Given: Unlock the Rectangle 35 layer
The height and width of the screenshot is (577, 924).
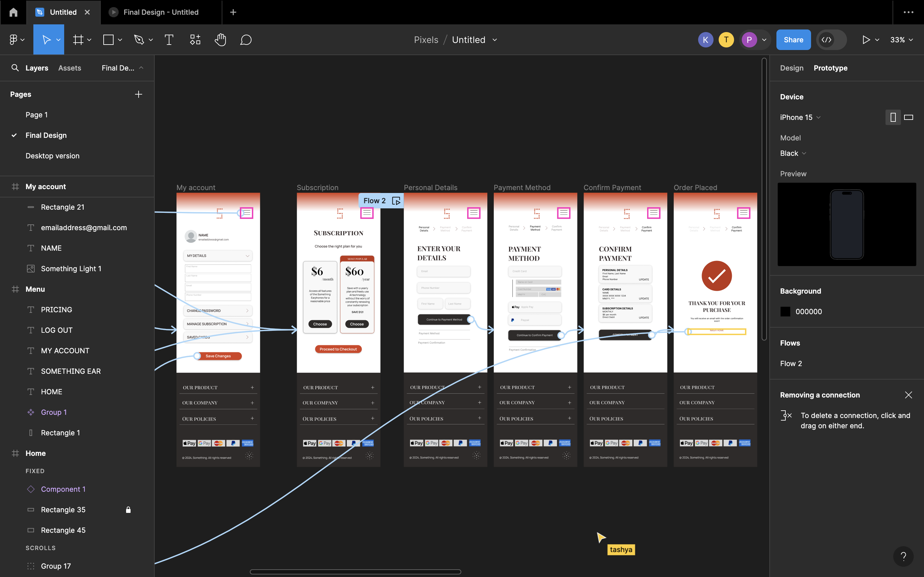Looking at the screenshot, I should click(128, 510).
